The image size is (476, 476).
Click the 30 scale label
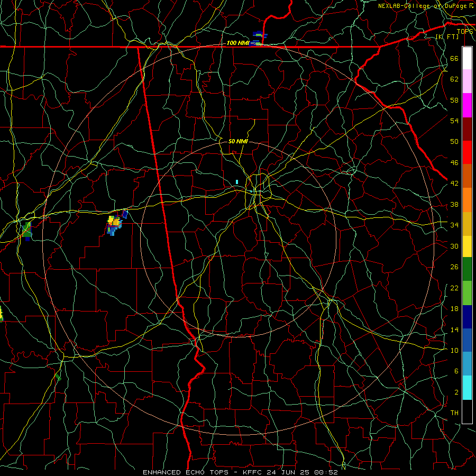click(454, 246)
